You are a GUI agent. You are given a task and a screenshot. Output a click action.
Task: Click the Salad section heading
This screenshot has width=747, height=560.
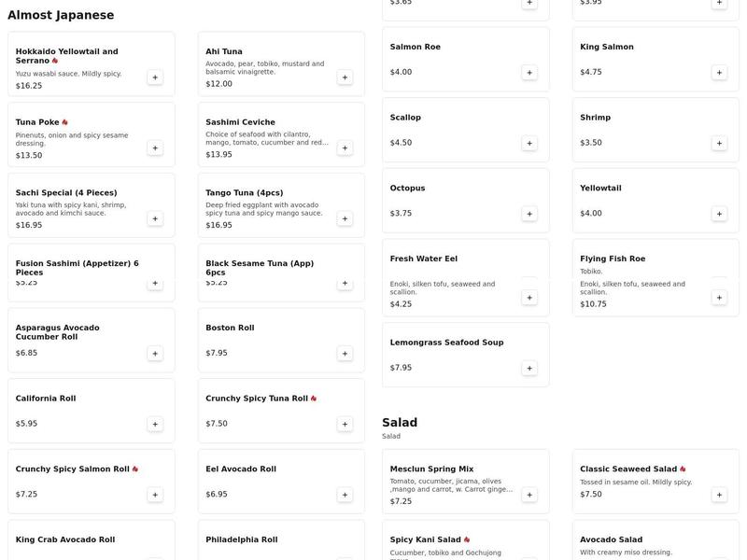click(x=400, y=421)
